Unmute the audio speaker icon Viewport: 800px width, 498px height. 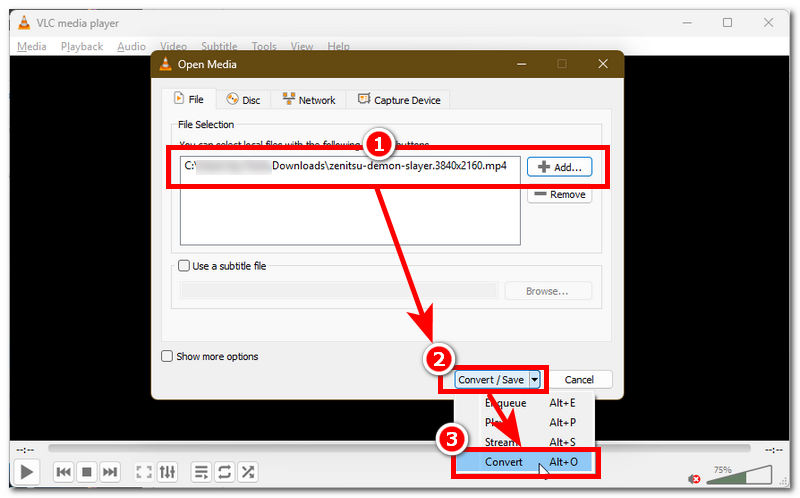tap(694, 479)
